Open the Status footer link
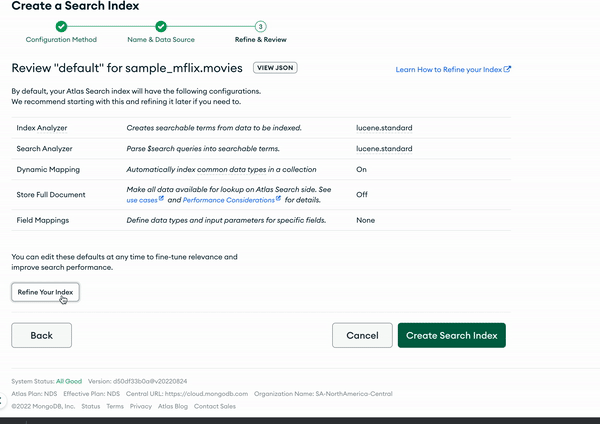The height and width of the screenshot is (424, 600). tap(90, 407)
